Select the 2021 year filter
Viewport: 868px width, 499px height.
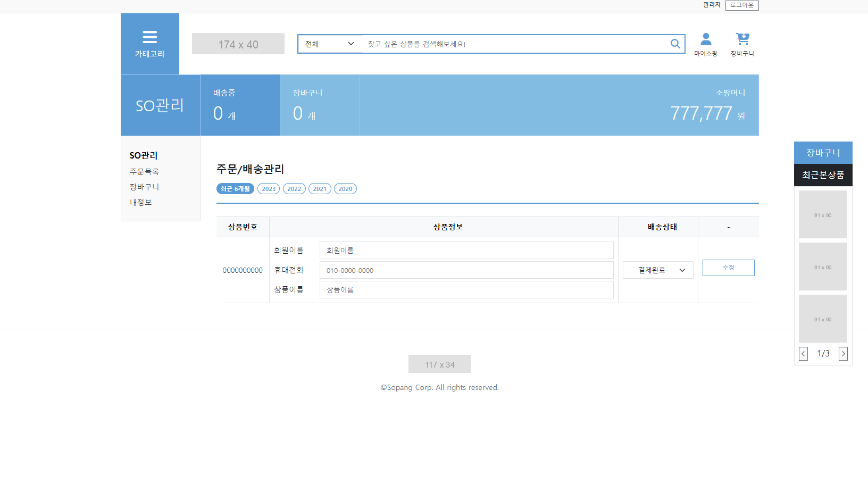(x=320, y=189)
